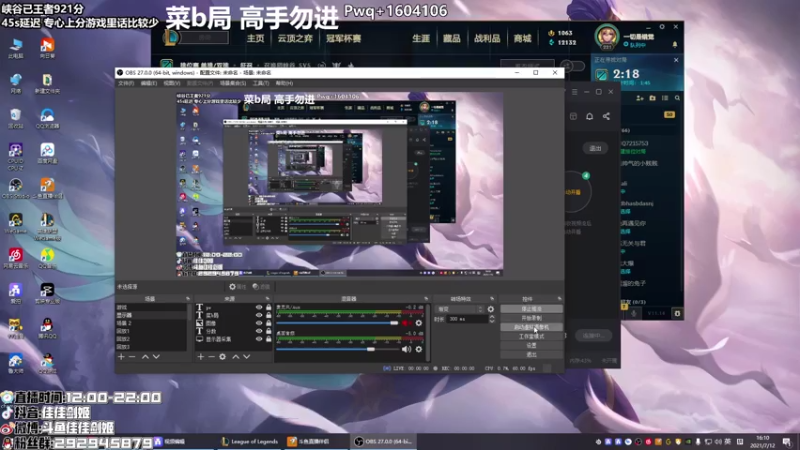800x450 pixels.
Task: Click the 麦克风/Aux volume slider
Action: click(x=337, y=323)
